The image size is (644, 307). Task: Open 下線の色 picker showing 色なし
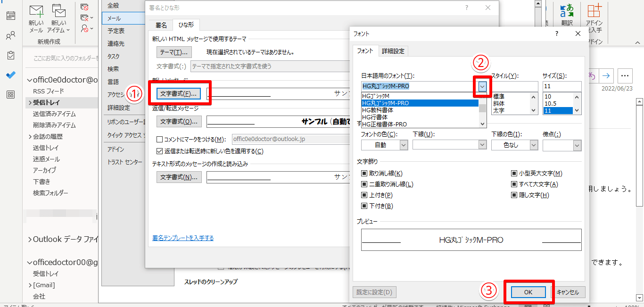(x=514, y=145)
